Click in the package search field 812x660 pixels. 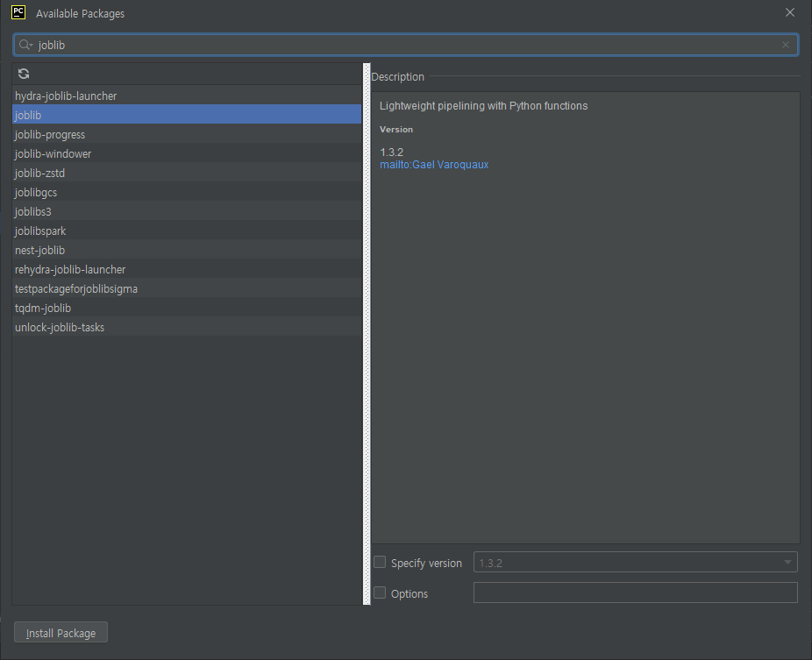pos(405,45)
